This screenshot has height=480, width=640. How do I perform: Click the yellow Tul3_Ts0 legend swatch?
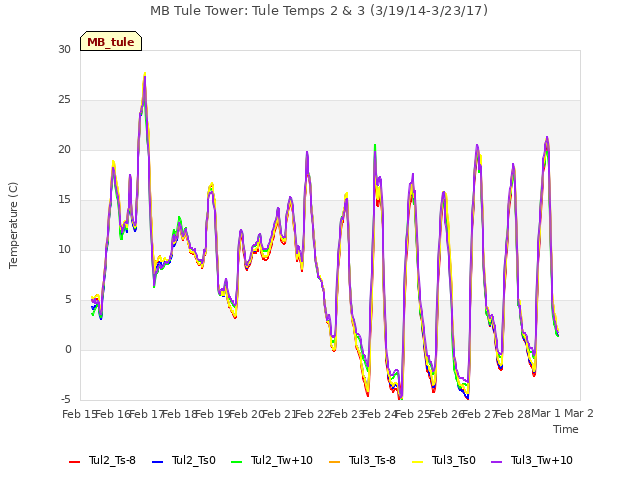click(418, 462)
